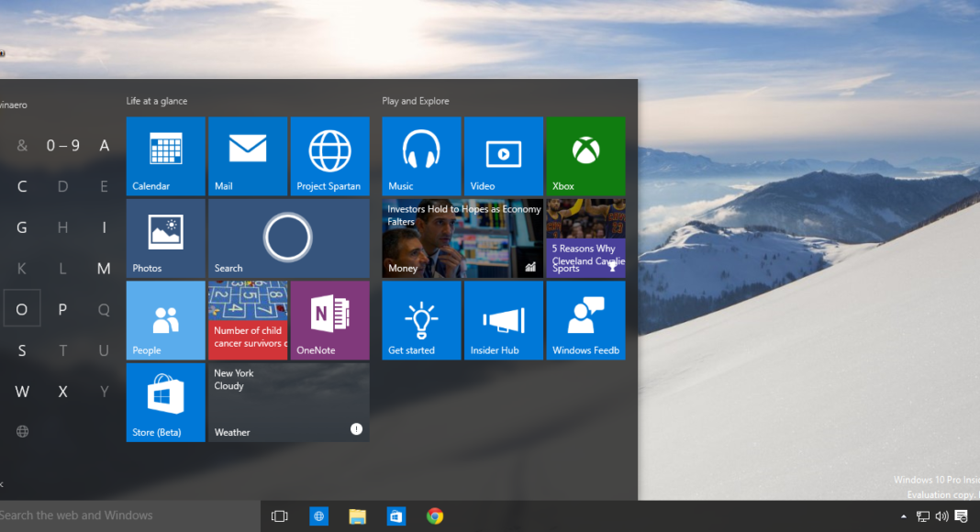Open the Get started tile
Screen dimensions: 980x532
(421, 320)
